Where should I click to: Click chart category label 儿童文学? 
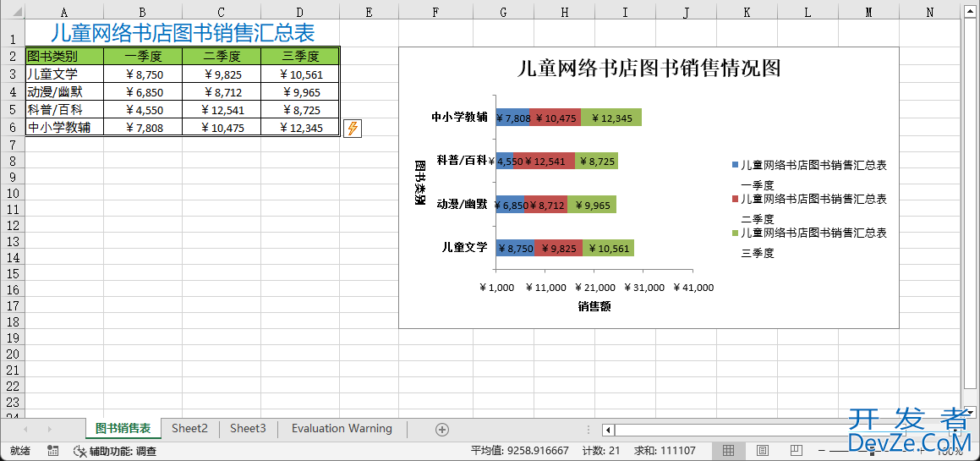pyautogui.click(x=463, y=248)
